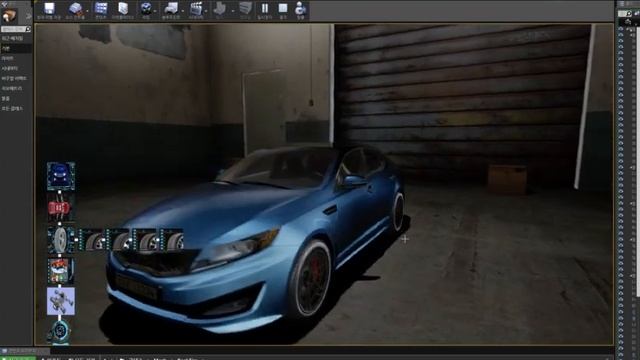
Task: Expand the Settings dropdown arrow
Action: pyautogui.click(x=156, y=11)
